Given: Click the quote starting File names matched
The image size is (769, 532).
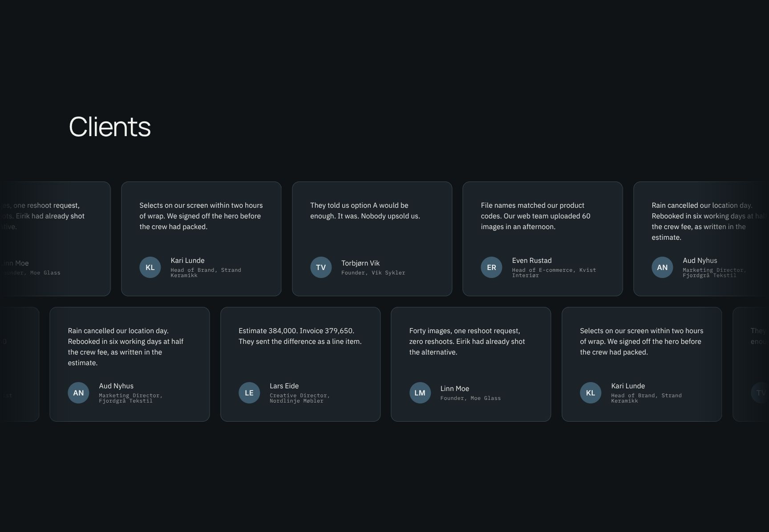Looking at the screenshot, I should 535,216.
